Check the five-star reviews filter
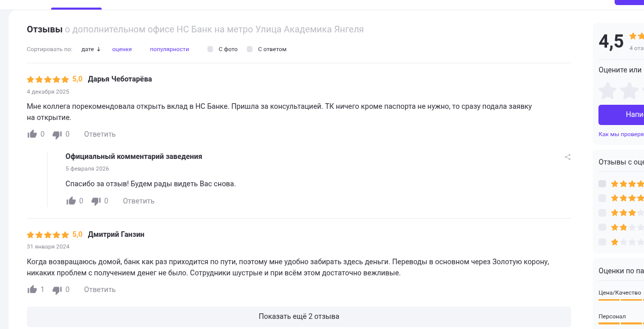This screenshot has width=644, height=329. click(x=602, y=184)
